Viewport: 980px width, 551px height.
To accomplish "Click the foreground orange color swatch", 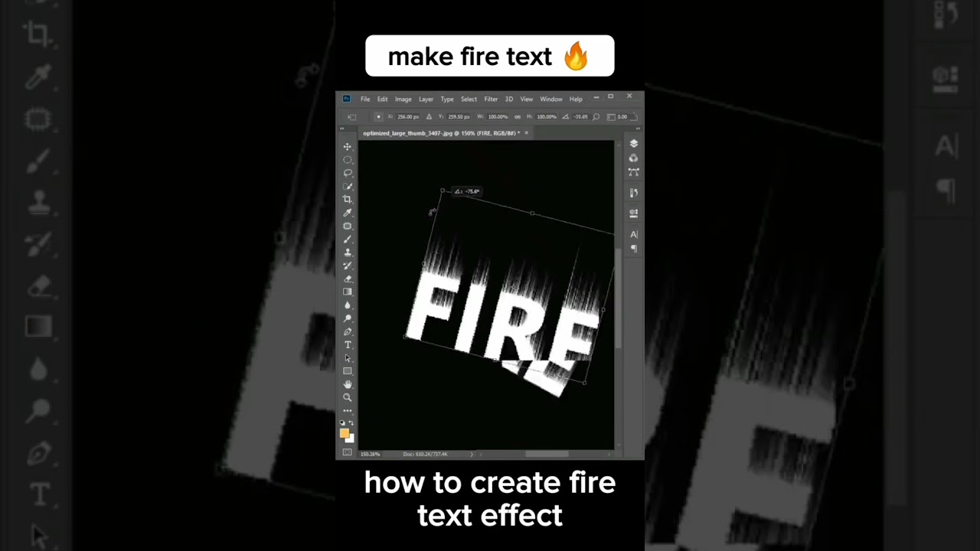I will [x=345, y=433].
